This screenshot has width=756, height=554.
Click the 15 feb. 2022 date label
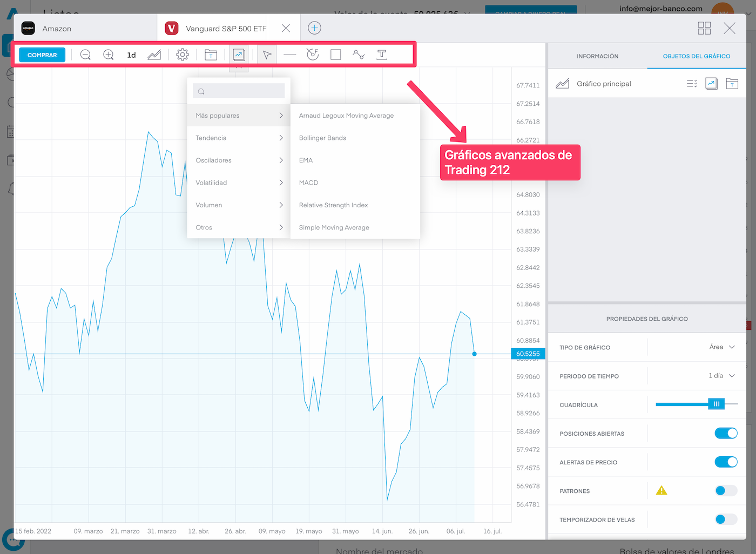point(33,531)
